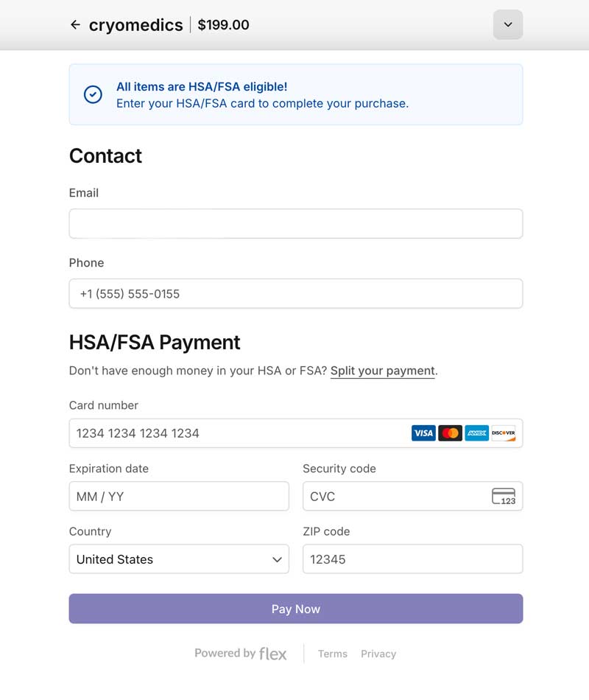589x700 pixels.
Task: Click the Expiration date field
Action: (179, 496)
